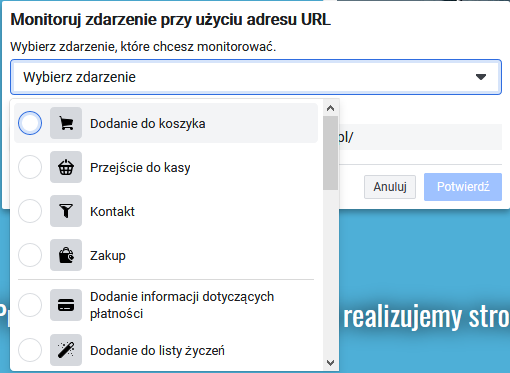Click the shopping bag icon next to Zakup

tap(66, 255)
